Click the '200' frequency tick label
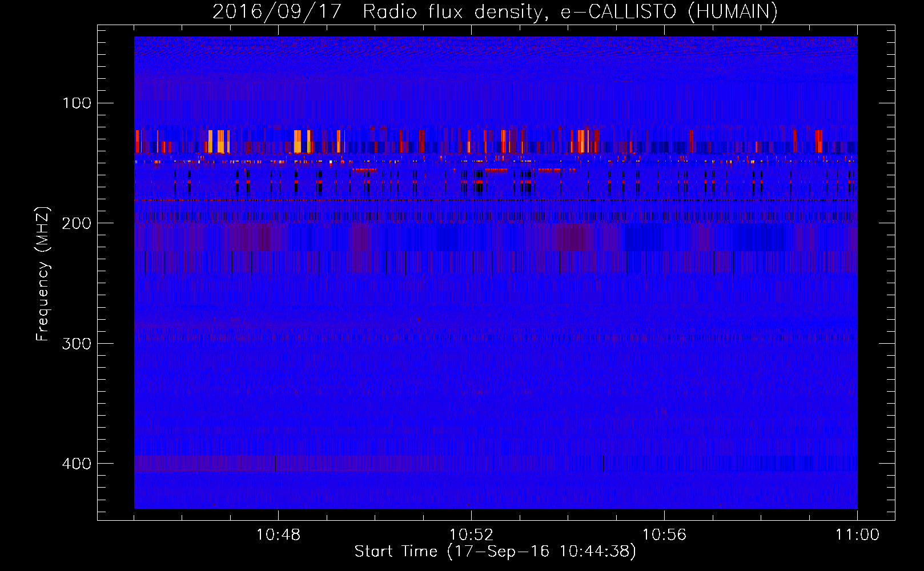Image resolution: width=924 pixels, height=571 pixels. coord(77,223)
